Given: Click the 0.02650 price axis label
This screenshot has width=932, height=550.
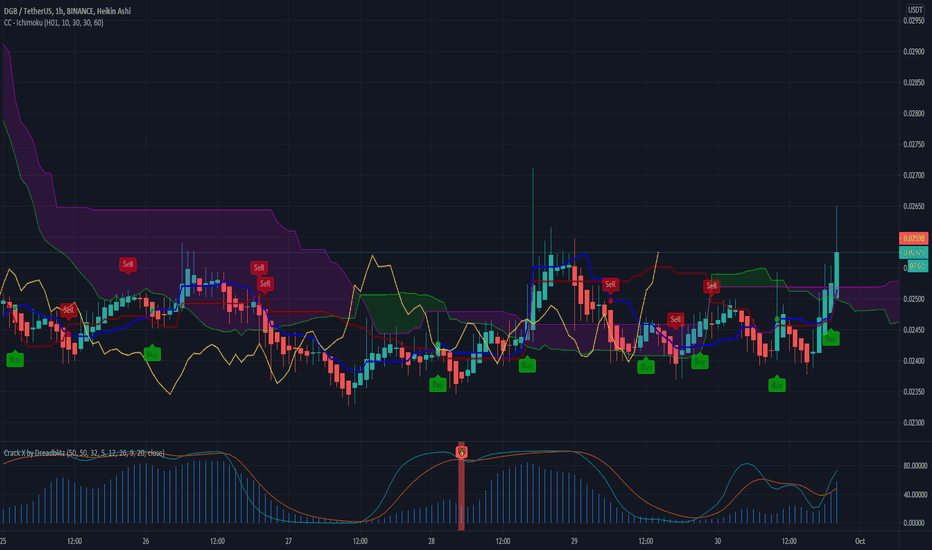Looking at the screenshot, I should click(914, 206).
